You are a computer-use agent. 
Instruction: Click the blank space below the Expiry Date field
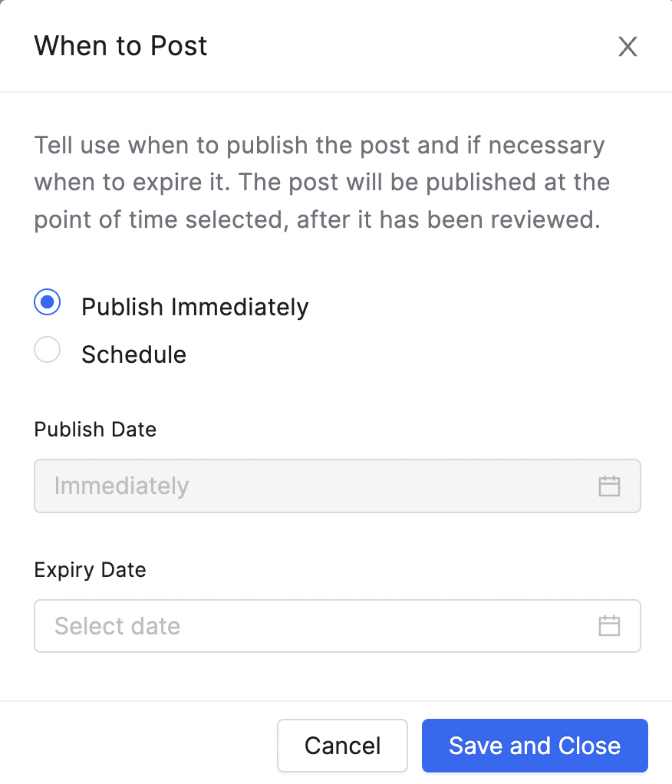[x=336, y=676]
